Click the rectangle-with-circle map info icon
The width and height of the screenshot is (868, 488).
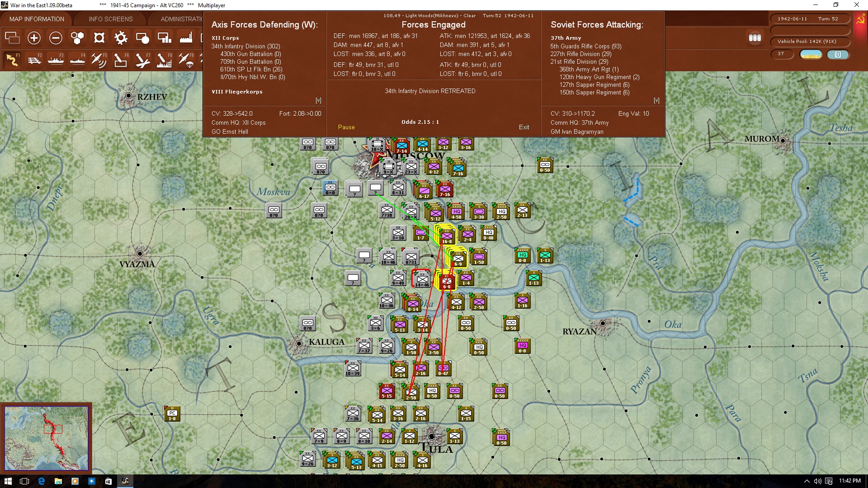coord(142,38)
